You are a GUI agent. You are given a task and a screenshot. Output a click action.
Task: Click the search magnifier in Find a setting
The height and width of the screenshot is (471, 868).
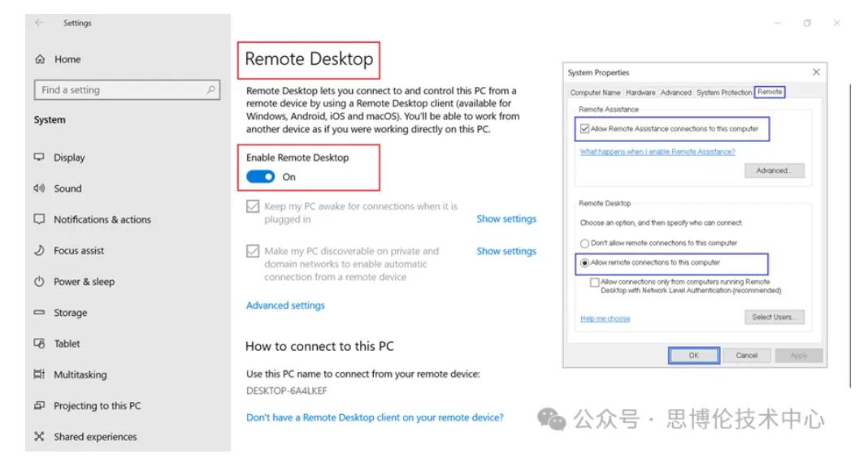[x=210, y=90]
